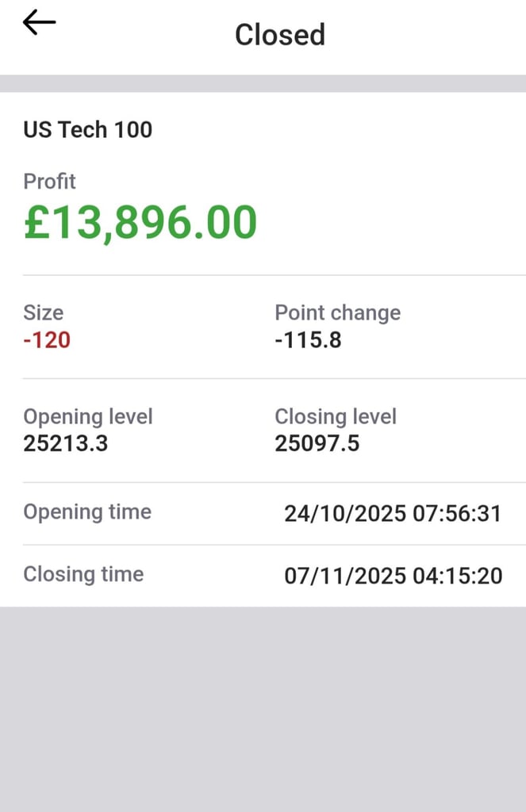Click the Profit label

point(49,182)
